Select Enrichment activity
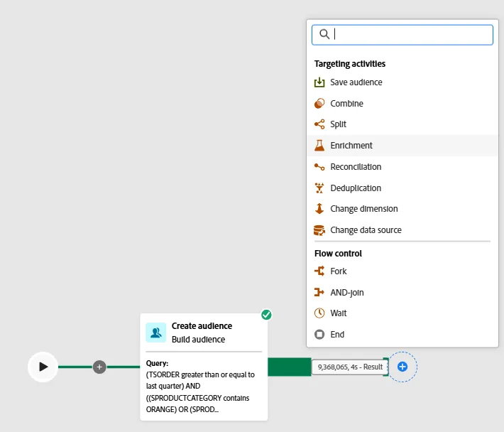504x432 pixels. point(402,146)
